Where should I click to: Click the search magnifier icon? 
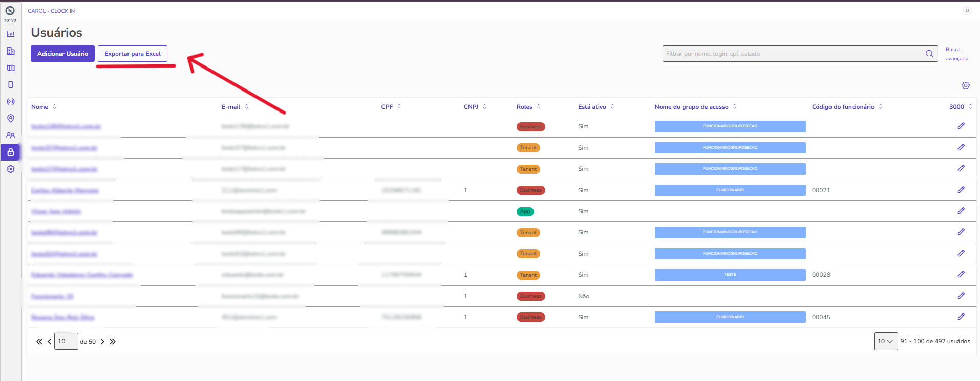(929, 54)
